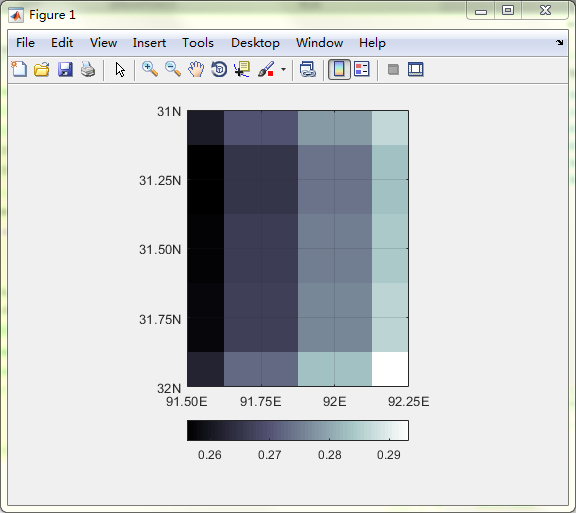Click the 91.50E longitude label
Viewport: 576px width, 513px height.
pyautogui.click(x=187, y=401)
